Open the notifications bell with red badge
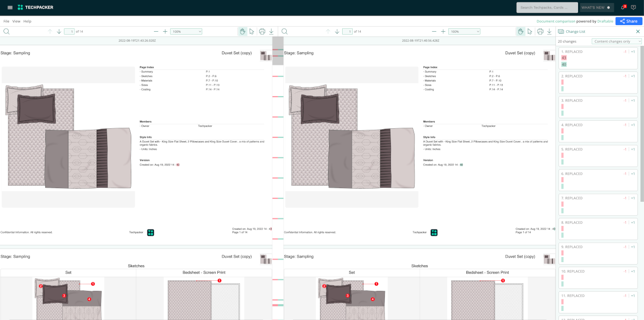This screenshot has height=320, width=644. [x=623, y=8]
